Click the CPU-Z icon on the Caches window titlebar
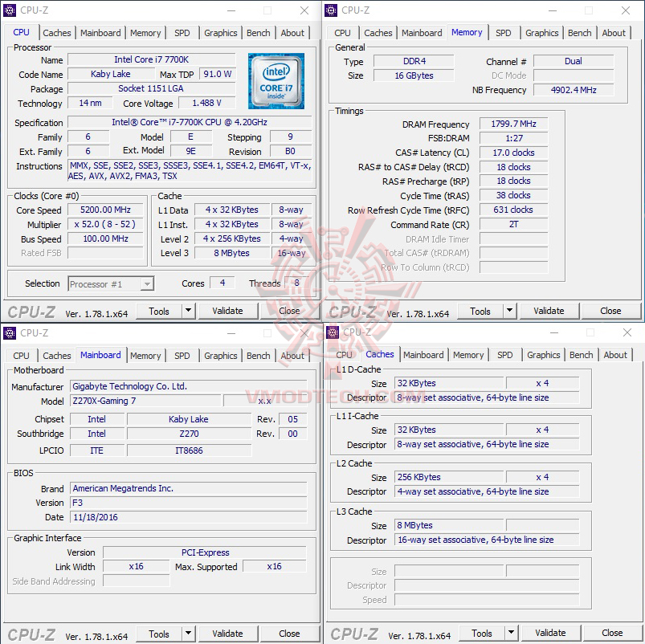 [x=332, y=332]
